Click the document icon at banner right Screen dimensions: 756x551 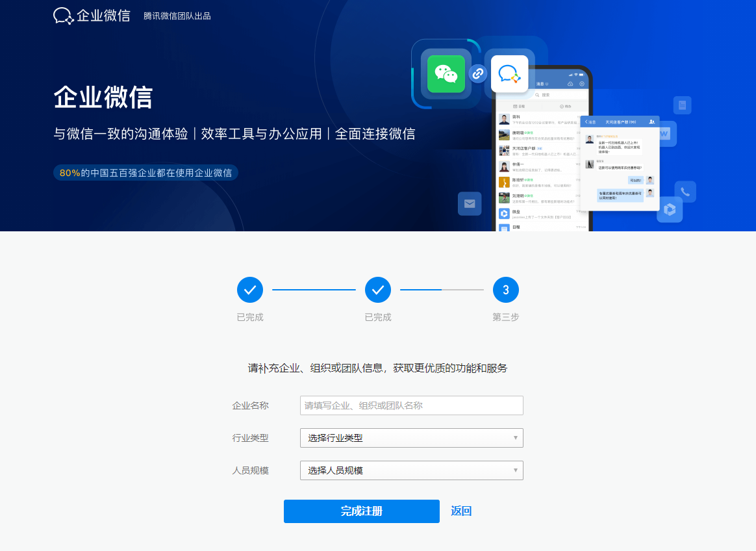[x=682, y=105]
